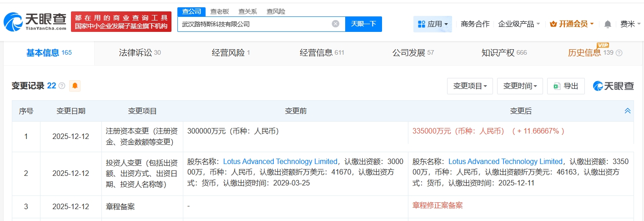The width and height of the screenshot is (644, 221).
Task: Click company name search input field
Action: click(255, 24)
